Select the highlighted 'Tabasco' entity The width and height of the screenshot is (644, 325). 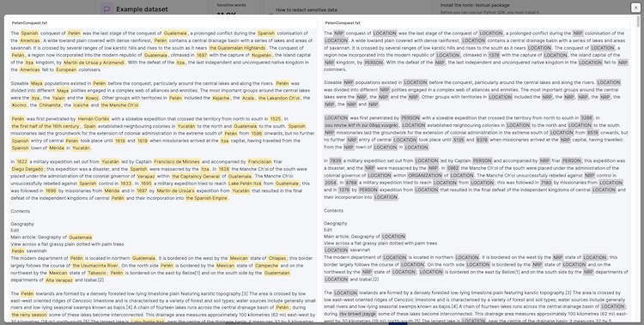coord(97,273)
